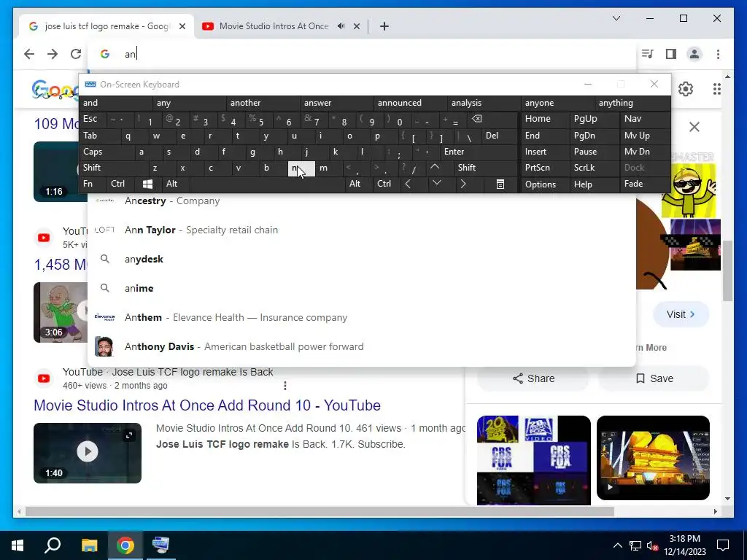Open the media control icon in Chrome toolbar
The width and height of the screenshot is (747, 560).
pyautogui.click(x=647, y=54)
